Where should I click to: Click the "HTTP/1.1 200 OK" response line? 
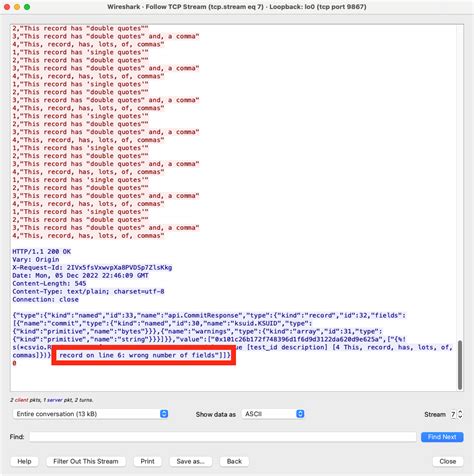[x=42, y=251]
